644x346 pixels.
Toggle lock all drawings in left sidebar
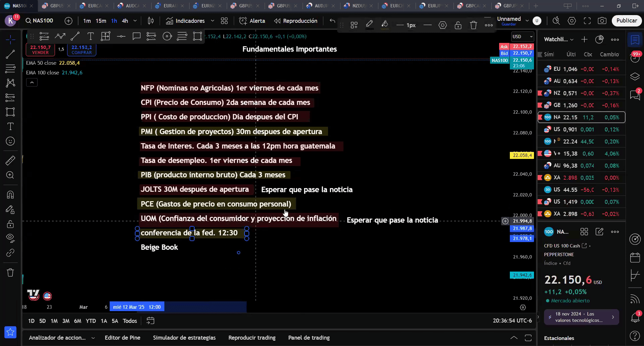coord(10,224)
